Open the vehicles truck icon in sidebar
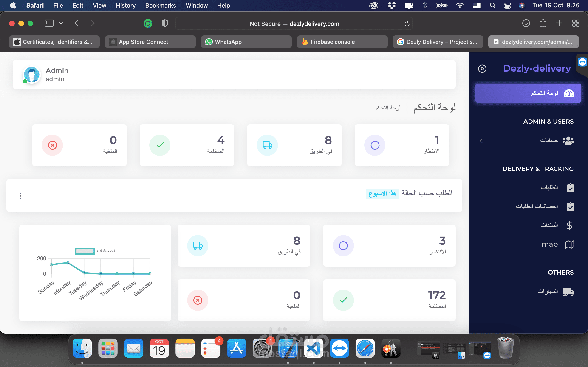Image resolution: width=588 pixels, height=367 pixels. (568, 292)
